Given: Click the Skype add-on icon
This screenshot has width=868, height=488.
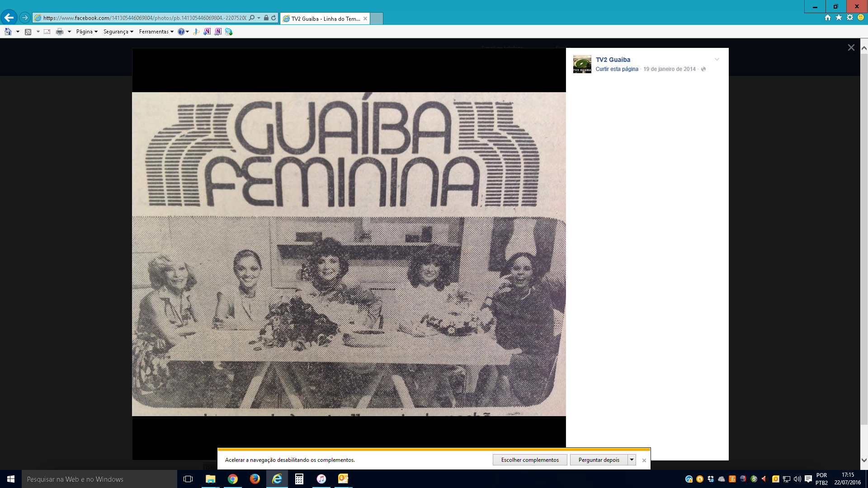Looking at the screenshot, I should [229, 32].
